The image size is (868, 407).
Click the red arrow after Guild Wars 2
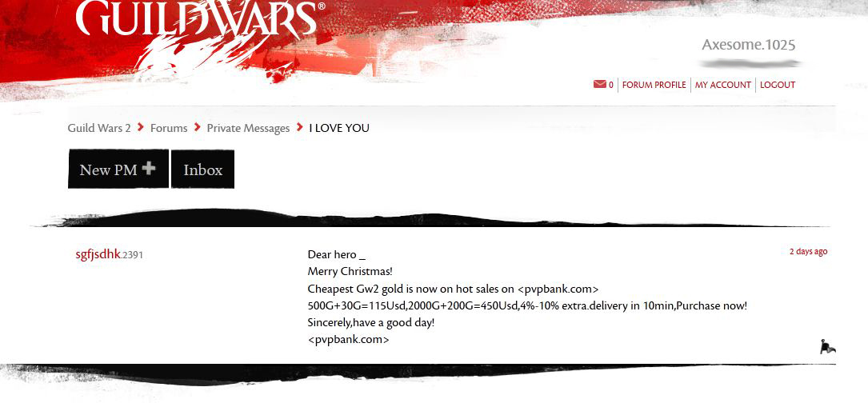(x=141, y=127)
